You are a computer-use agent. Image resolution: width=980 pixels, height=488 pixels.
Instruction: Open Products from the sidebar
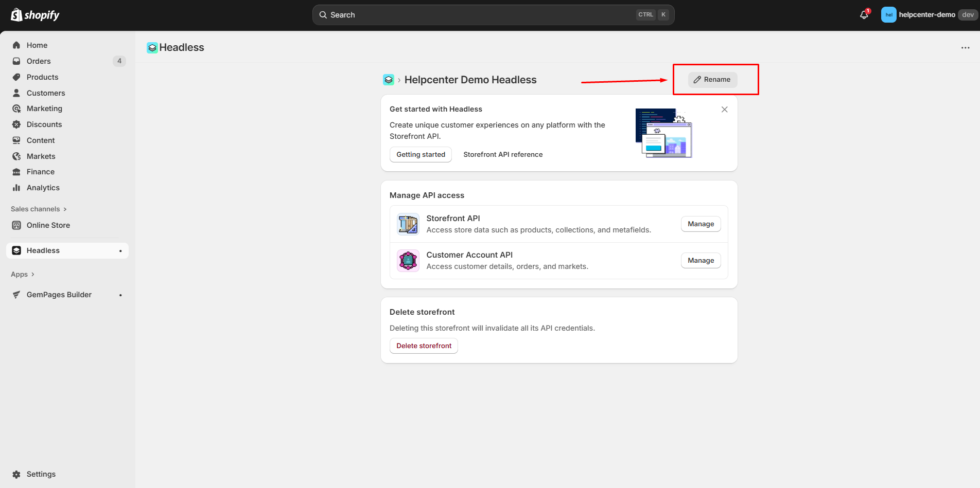point(42,77)
